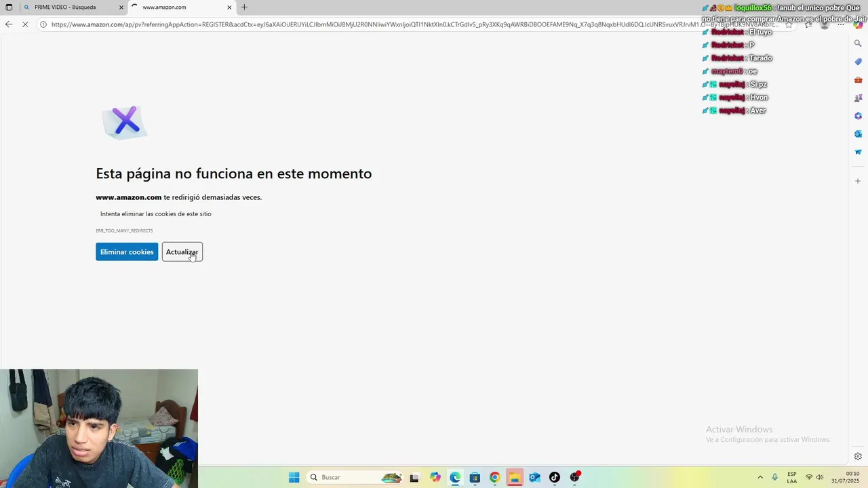This screenshot has height=488, width=868.
Task: Launch Copilot from the taskbar
Action: [435, 477]
